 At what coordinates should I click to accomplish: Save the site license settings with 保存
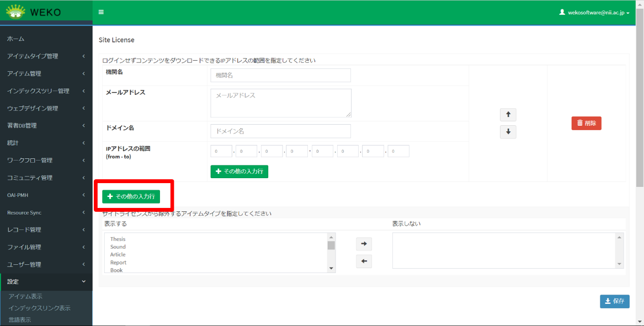(x=614, y=301)
